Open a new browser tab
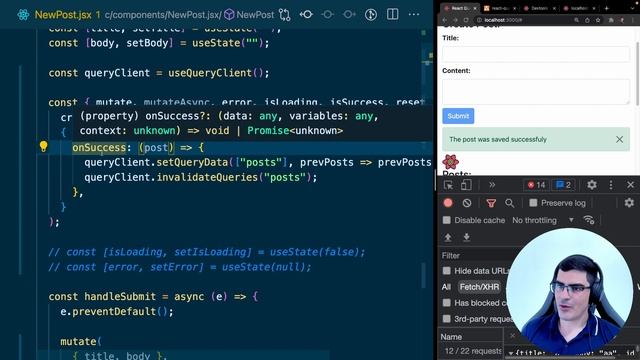Image resolution: width=640 pixels, height=360 pixels. 607,8
